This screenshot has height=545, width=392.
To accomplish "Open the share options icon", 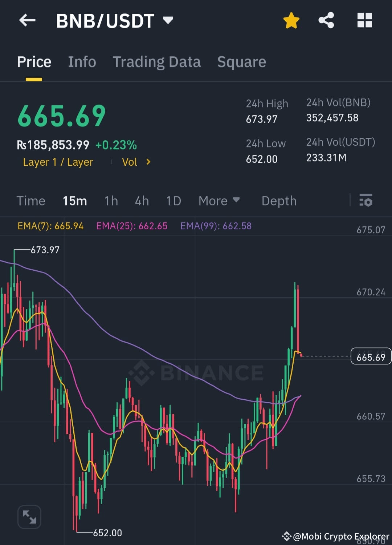I will (326, 20).
